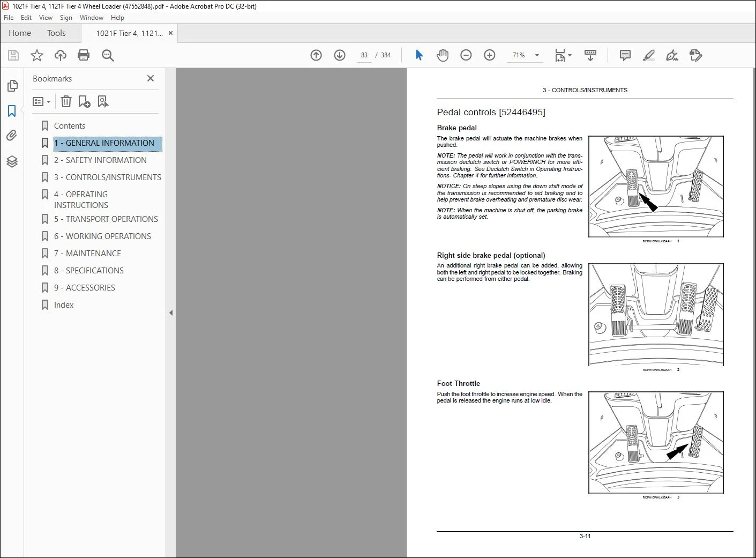756x558 pixels.
Task: Add file to starred favorites
Action: [x=37, y=55]
